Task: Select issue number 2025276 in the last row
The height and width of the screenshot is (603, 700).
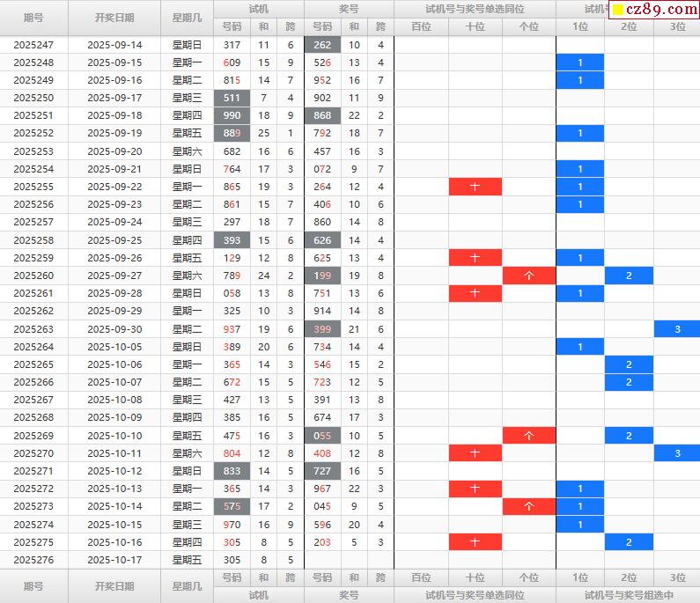Action: (x=33, y=559)
